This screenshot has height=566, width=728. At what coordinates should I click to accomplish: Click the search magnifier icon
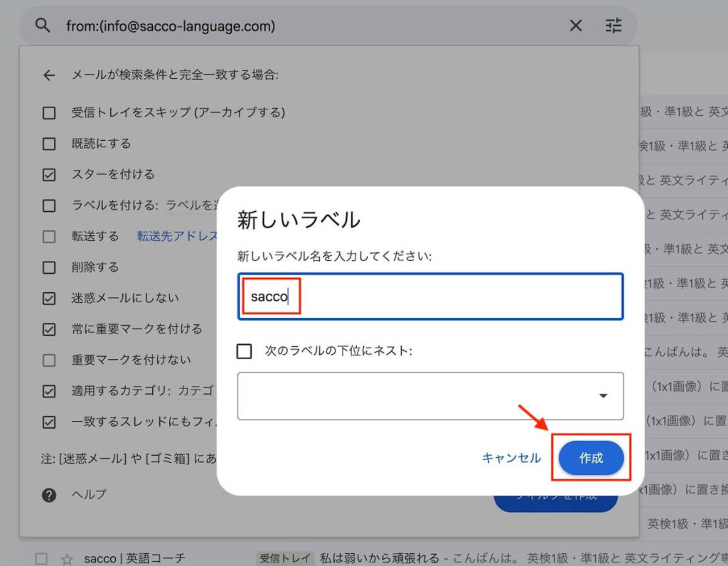click(x=42, y=25)
